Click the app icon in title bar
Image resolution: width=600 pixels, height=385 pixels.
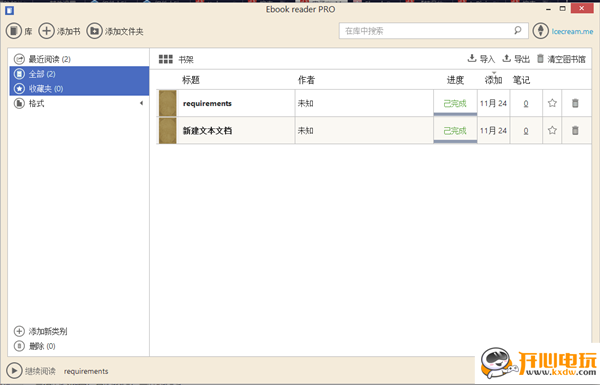(10, 10)
